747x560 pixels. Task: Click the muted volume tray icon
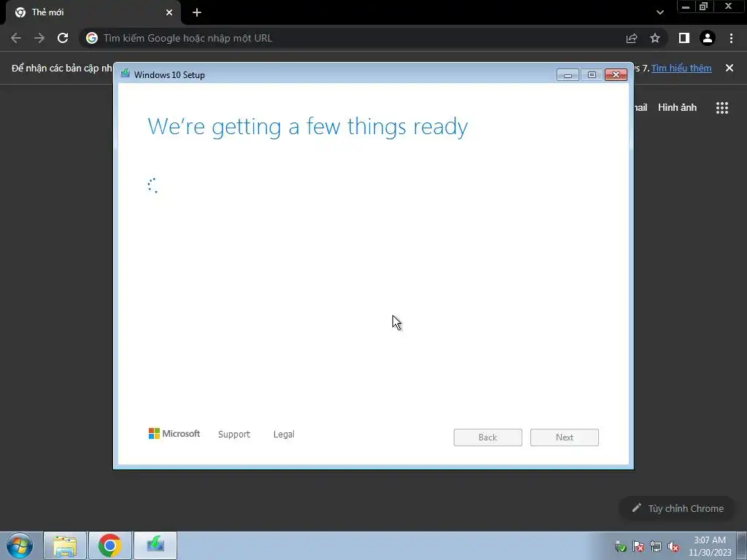[673, 546]
